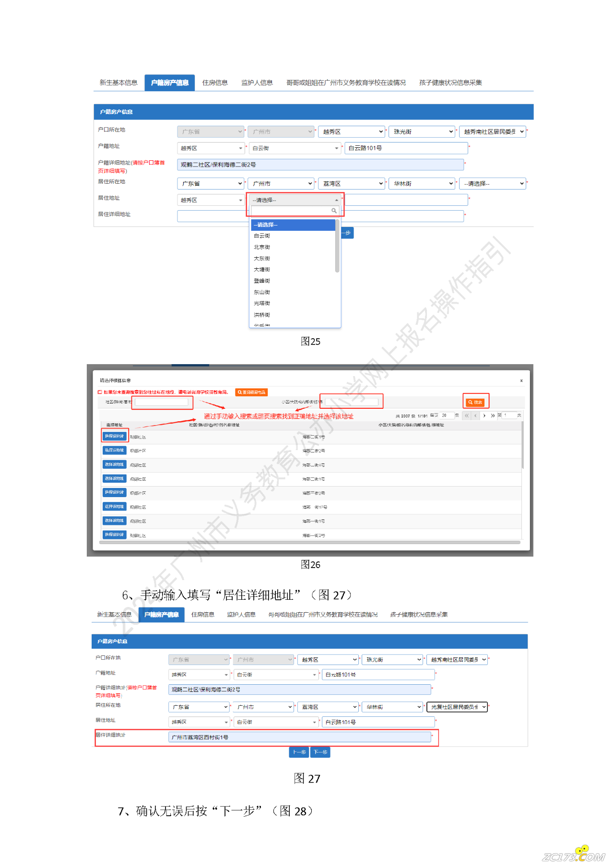Click 上一步 button in Figure 27
Viewport: 614px width, 868px height.
299,752
